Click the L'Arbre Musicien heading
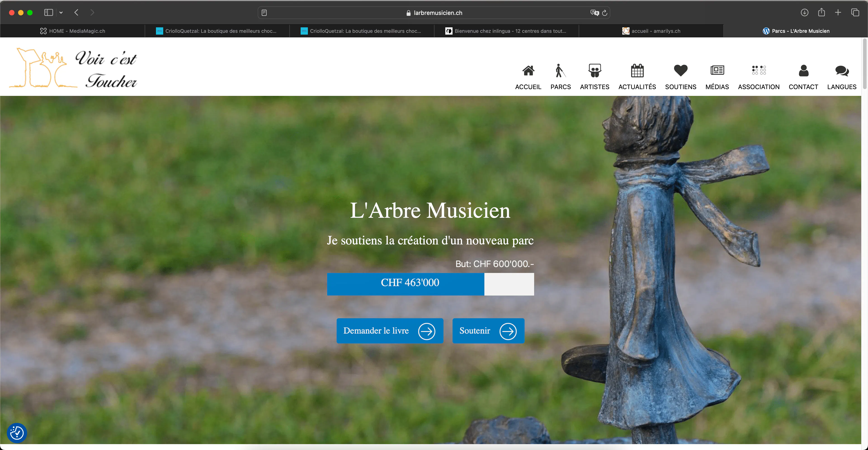Screen dimensions: 868x450 [x=430, y=210]
